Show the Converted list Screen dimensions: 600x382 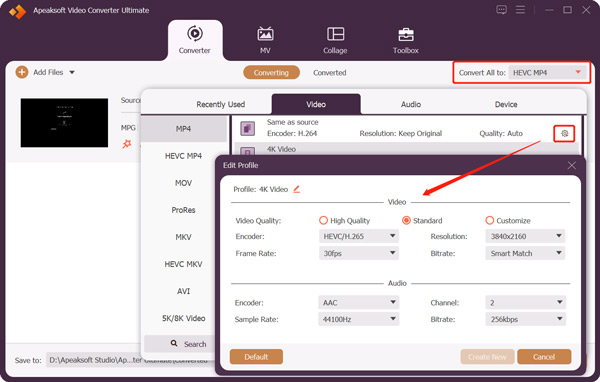pyautogui.click(x=329, y=73)
